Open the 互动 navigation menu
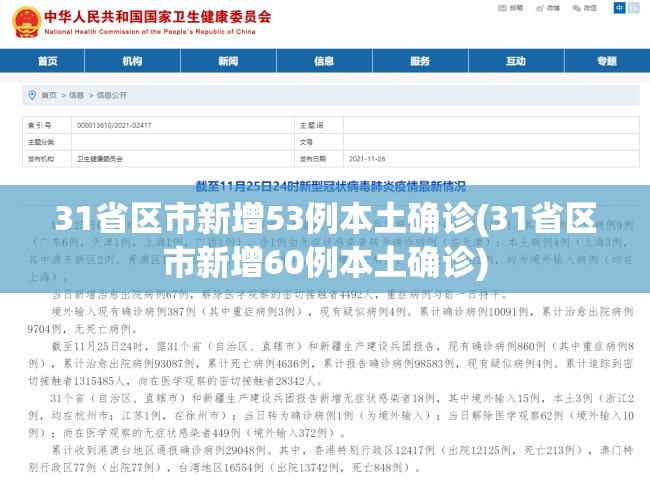The image size is (650, 479). coord(516,61)
